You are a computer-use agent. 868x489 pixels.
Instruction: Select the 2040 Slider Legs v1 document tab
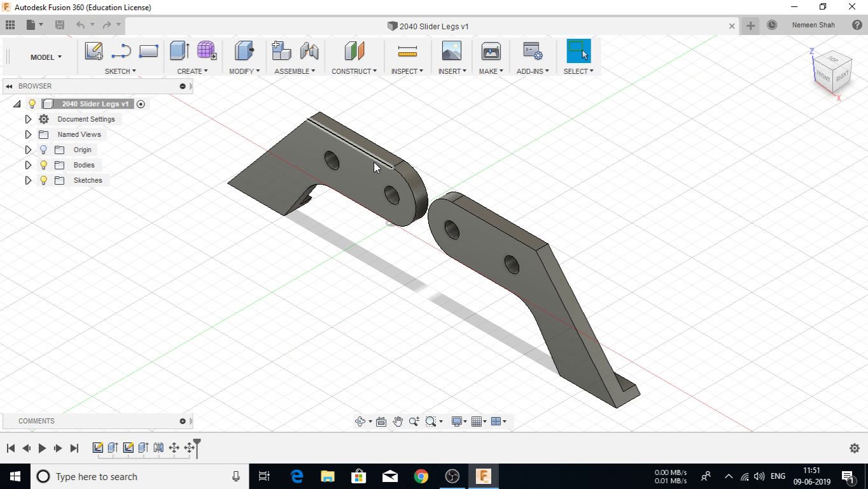pos(428,26)
